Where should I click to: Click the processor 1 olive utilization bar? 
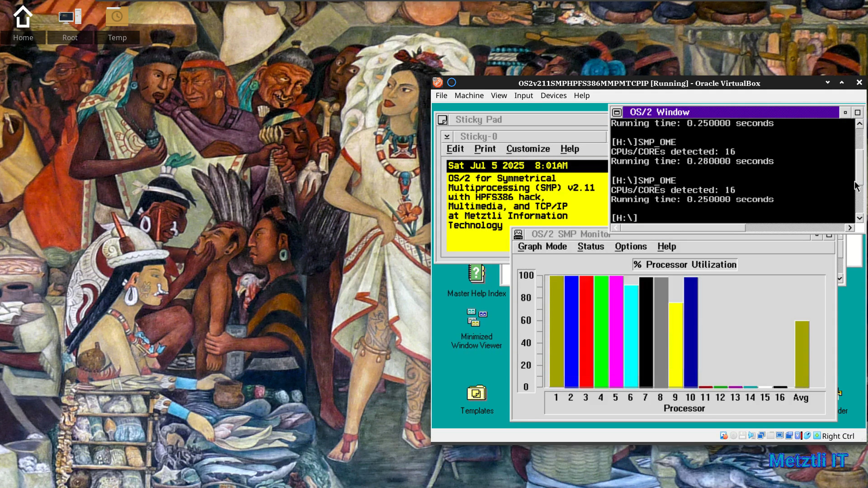click(x=557, y=332)
